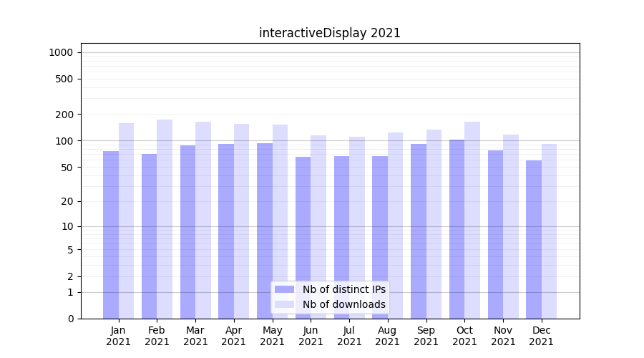The width and height of the screenshot is (644, 358).
Task: Pick the lighter downloads bar for April
Action: click(241, 221)
